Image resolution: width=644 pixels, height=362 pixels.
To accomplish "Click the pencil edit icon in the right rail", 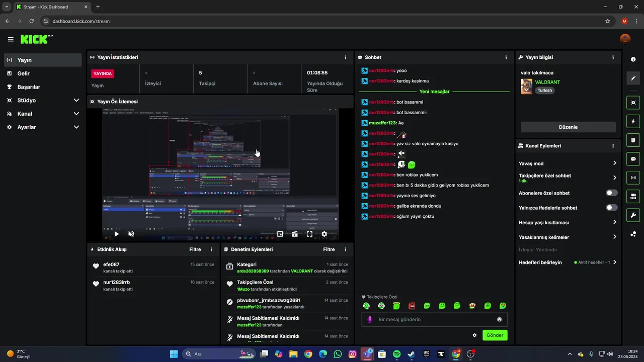I will coord(633,78).
